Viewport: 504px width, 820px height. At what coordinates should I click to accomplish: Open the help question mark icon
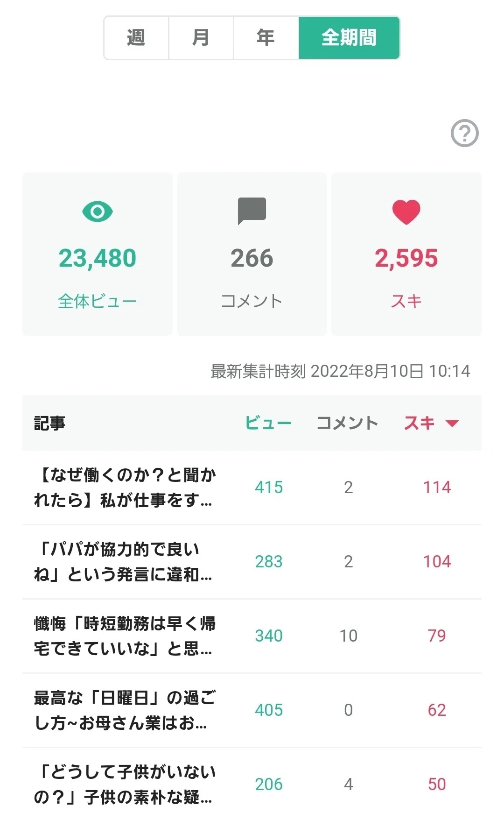(464, 134)
